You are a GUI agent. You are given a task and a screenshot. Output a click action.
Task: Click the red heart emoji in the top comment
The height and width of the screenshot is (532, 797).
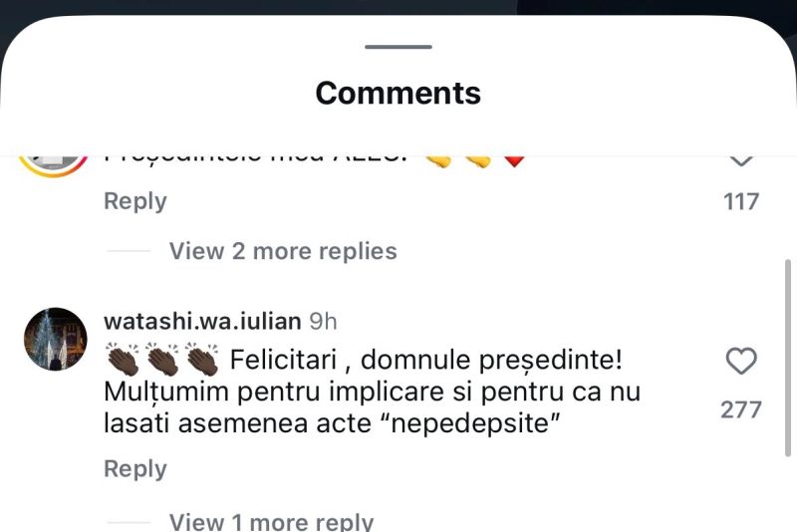point(514,161)
